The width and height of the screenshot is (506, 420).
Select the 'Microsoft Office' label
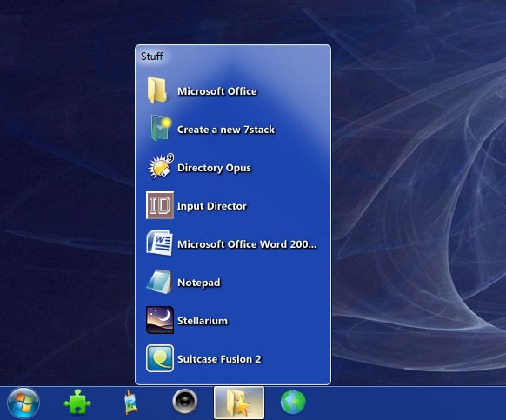click(x=217, y=91)
